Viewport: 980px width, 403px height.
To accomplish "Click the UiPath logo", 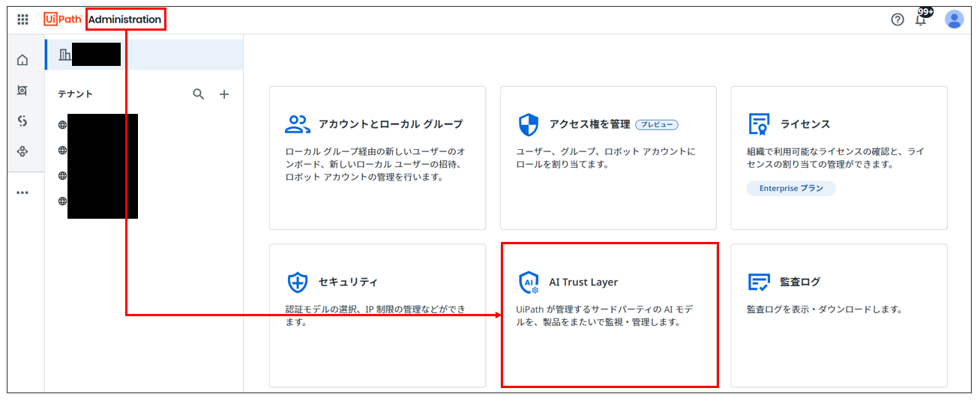I will (x=62, y=19).
